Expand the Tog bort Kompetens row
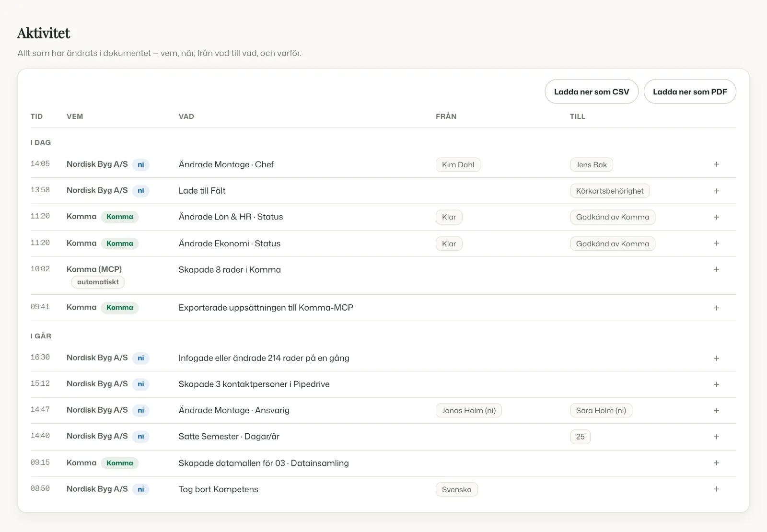 [x=716, y=489]
